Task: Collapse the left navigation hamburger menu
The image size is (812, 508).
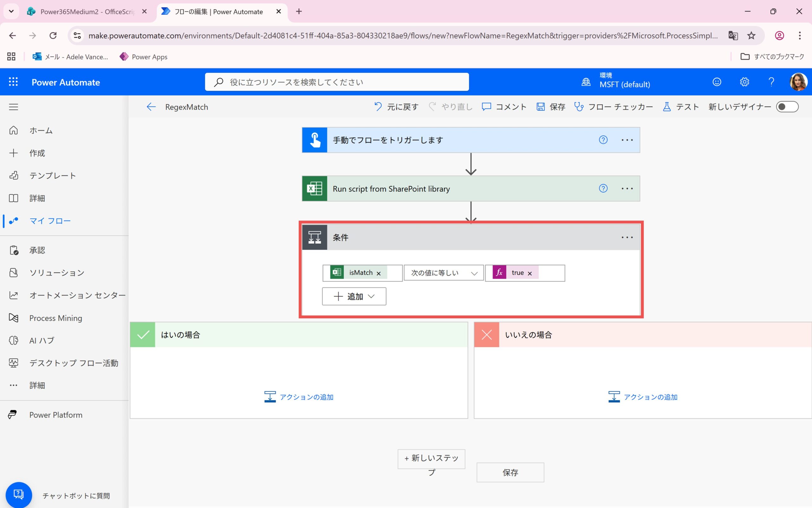Action: (13, 107)
